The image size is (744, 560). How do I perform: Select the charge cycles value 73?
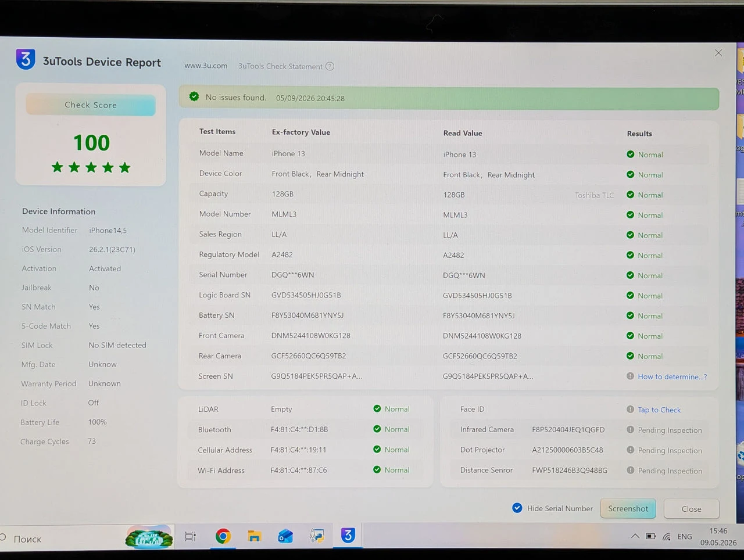[x=92, y=441]
